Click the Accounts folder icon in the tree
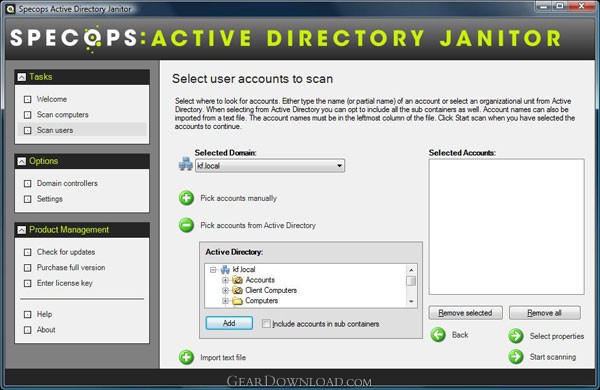The height and width of the screenshot is (390, 600). click(237, 280)
